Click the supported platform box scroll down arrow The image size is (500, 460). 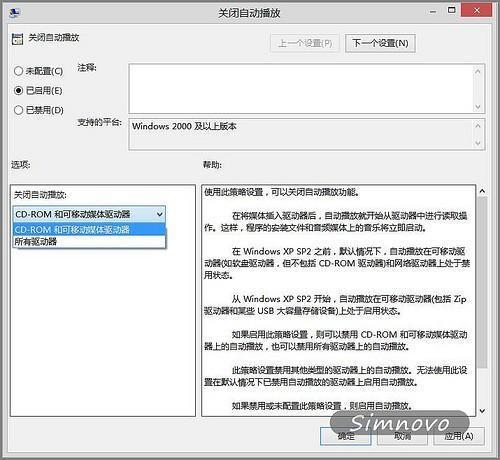(x=478, y=143)
